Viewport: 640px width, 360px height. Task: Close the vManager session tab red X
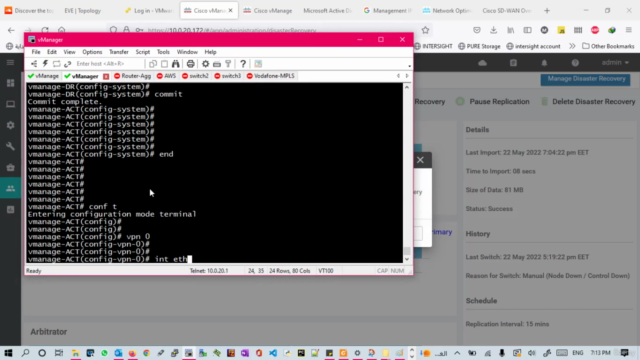106,76
